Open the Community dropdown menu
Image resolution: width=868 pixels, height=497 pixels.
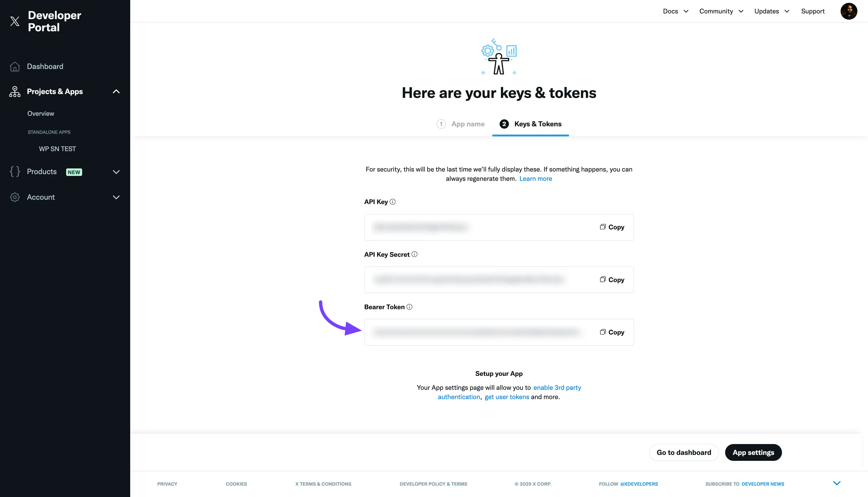(x=721, y=11)
